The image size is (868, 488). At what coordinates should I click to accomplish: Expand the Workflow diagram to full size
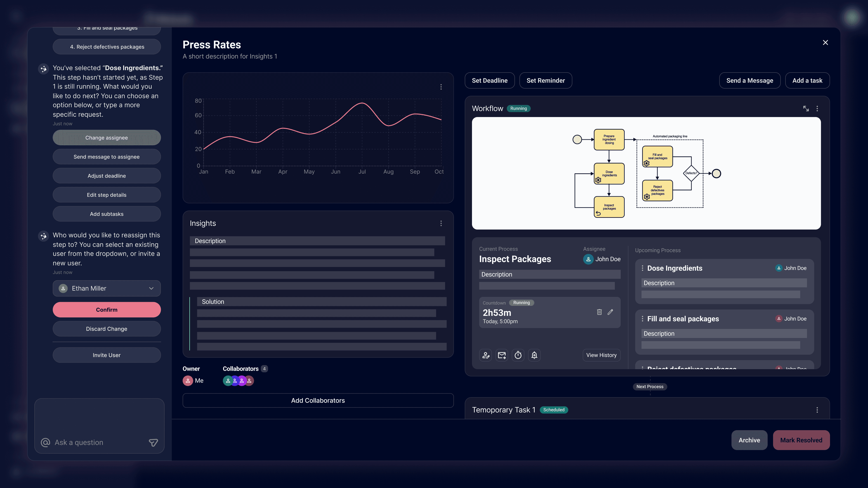pyautogui.click(x=806, y=108)
